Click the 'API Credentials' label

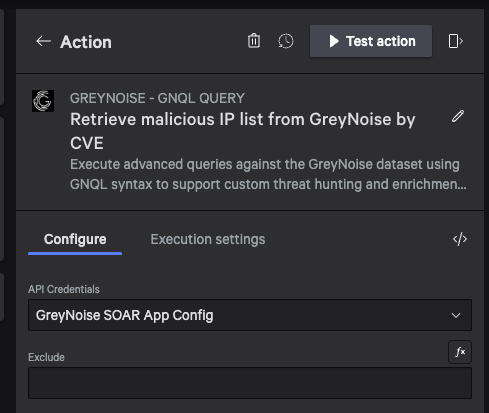click(64, 289)
